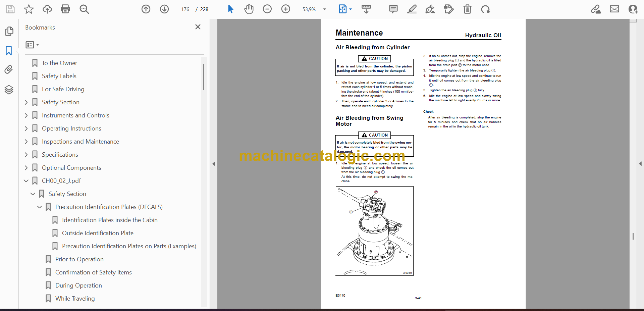Click the document vertical scrollbar thumb
The image size is (644, 311).
(x=633, y=236)
